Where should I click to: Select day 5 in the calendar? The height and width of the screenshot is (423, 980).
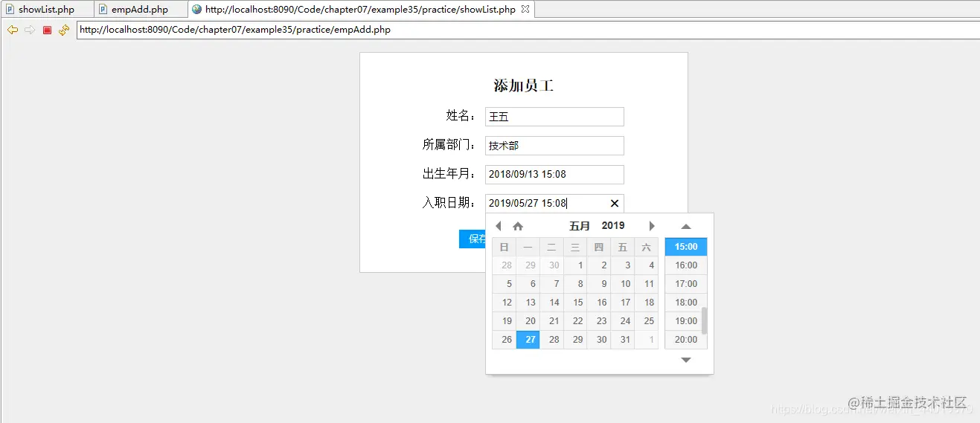click(x=505, y=284)
